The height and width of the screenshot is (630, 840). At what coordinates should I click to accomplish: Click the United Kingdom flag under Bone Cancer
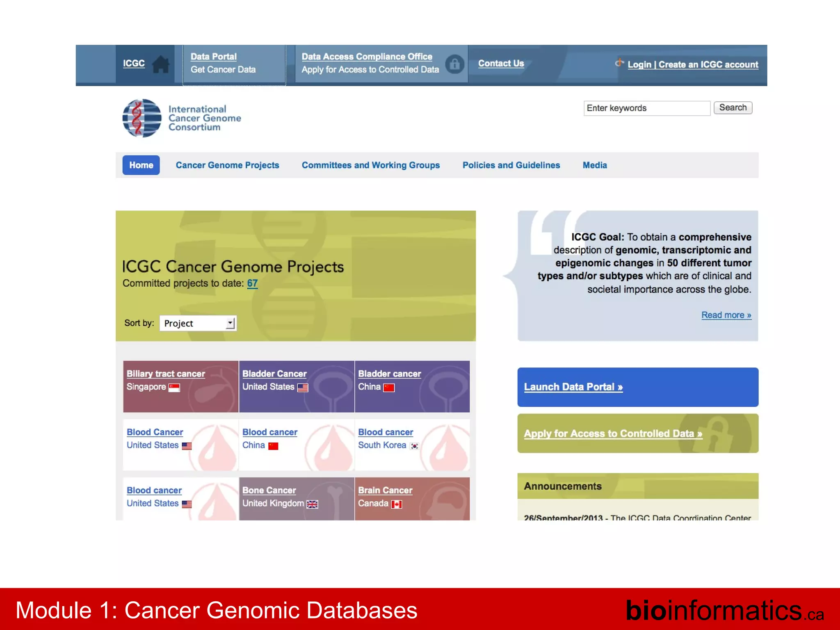(313, 504)
